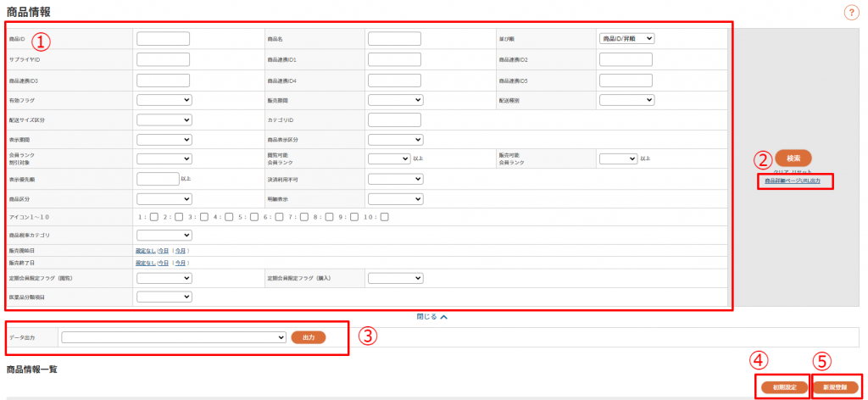
Task: Open the 定期会員限定フラグ(閲覧) dropdown
Action: coord(164,278)
